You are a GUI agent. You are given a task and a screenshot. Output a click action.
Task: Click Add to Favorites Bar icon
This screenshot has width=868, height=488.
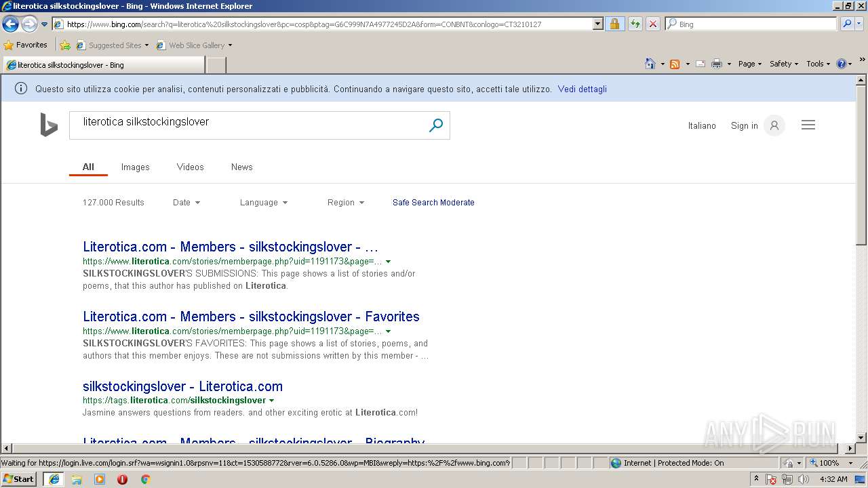pyautogui.click(x=65, y=45)
